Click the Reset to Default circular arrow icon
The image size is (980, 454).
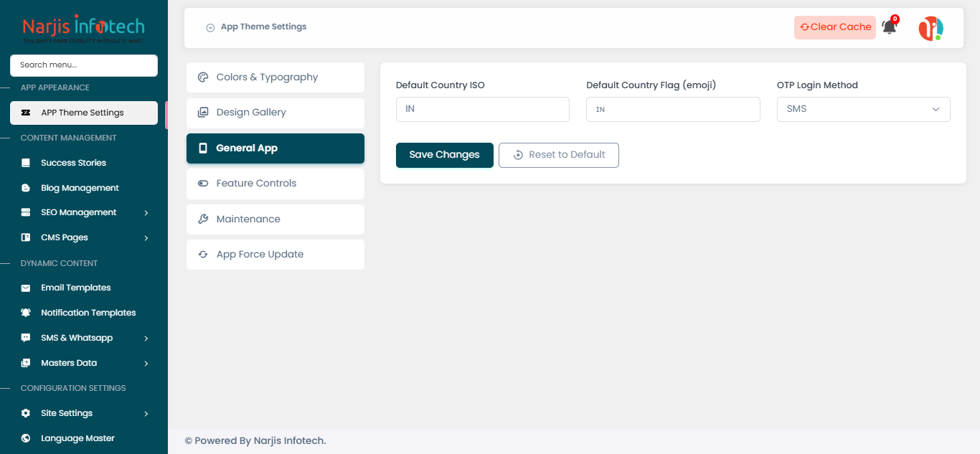pos(518,155)
